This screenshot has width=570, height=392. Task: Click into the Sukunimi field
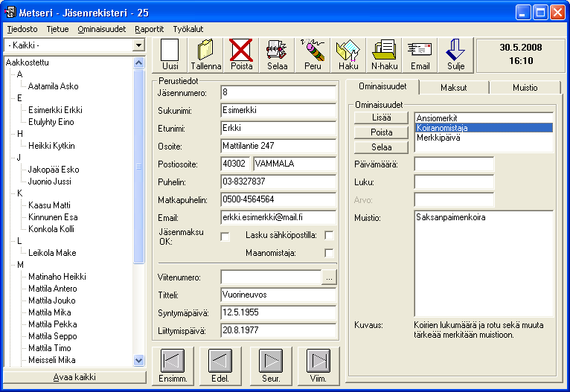pyautogui.click(x=278, y=110)
